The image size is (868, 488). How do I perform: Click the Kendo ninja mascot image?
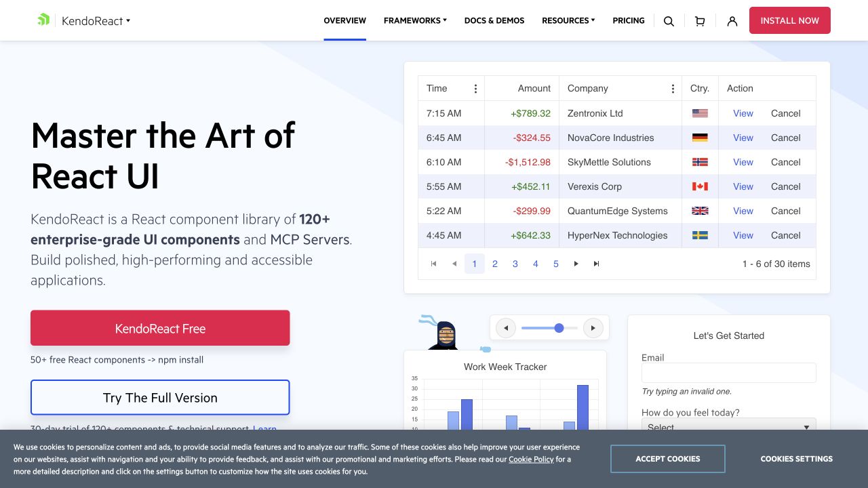444,333
